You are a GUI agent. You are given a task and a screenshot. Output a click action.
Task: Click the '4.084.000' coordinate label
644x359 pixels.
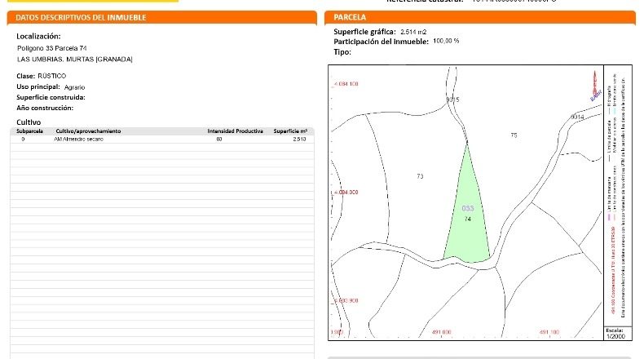click(346, 193)
